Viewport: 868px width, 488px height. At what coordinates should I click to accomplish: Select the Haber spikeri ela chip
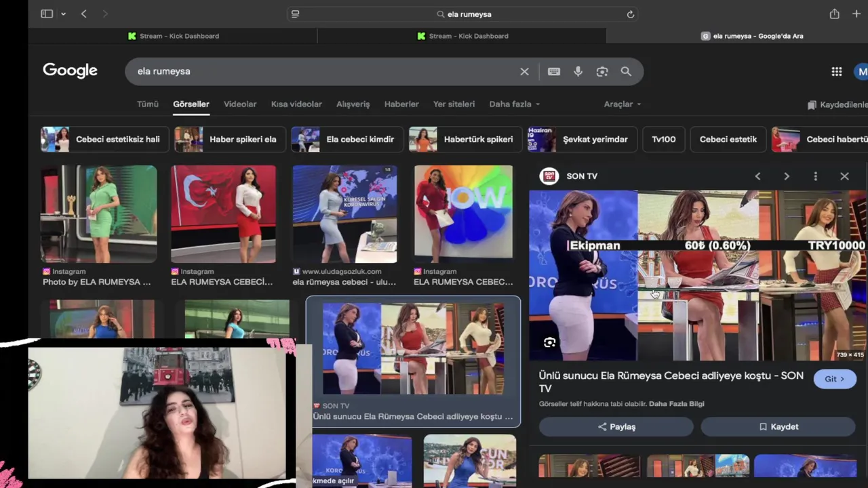pyautogui.click(x=229, y=139)
